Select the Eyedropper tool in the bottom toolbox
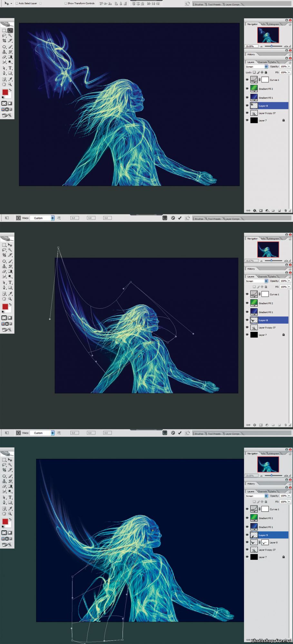This screenshot has height=644, width=293. tap(10, 508)
